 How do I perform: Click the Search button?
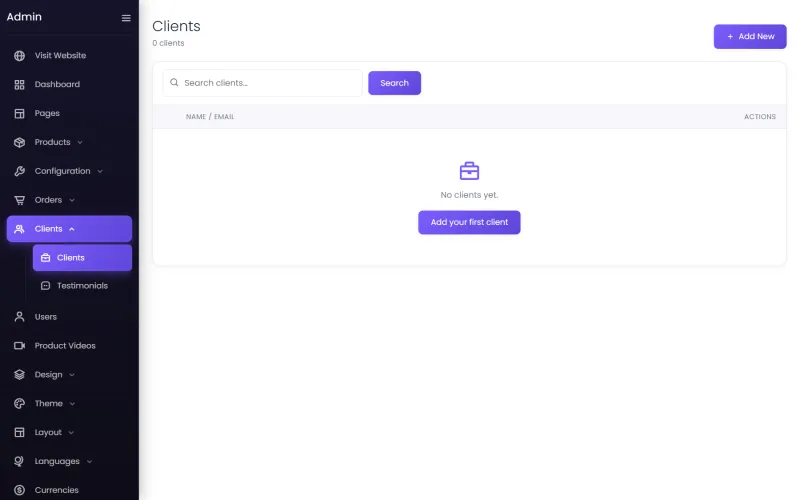pos(394,83)
